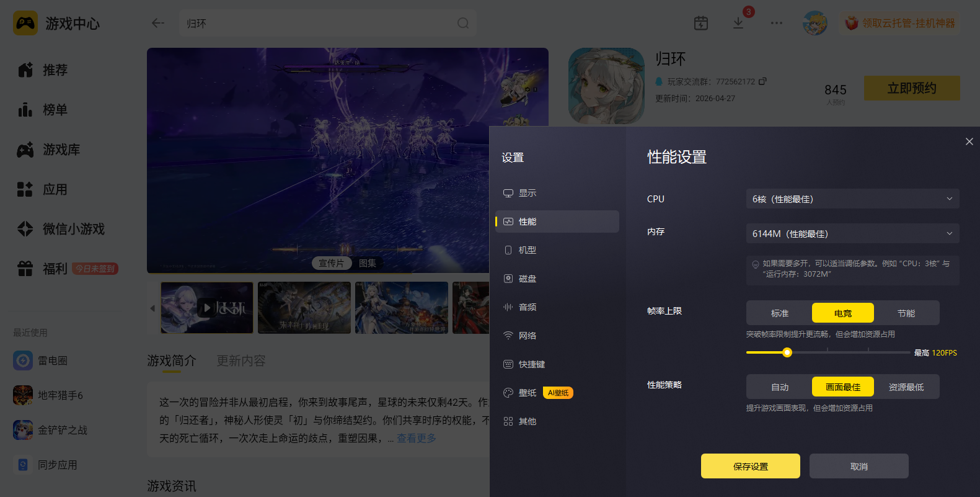Open the three-dot more menu

(777, 23)
